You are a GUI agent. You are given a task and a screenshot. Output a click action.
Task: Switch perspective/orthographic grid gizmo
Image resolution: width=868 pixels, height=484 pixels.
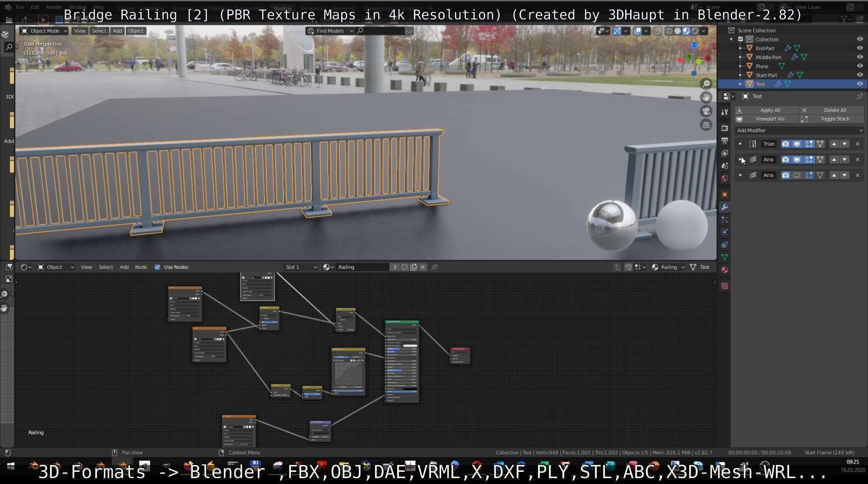coord(706,125)
